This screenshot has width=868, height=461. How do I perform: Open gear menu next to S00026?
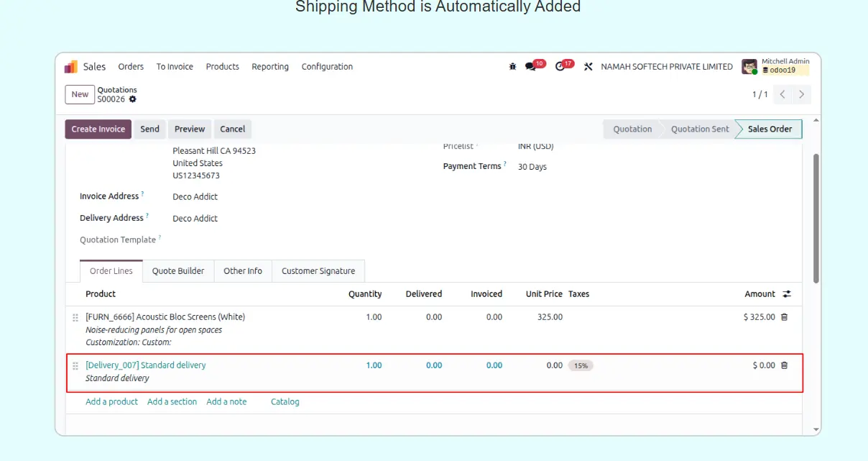[x=133, y=99]
